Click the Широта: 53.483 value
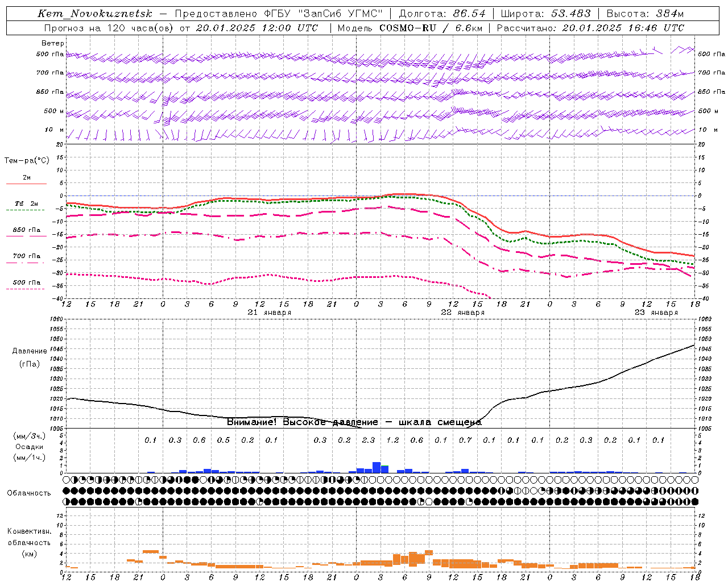This screenshot has width=728, height=582. coord(546,14)
